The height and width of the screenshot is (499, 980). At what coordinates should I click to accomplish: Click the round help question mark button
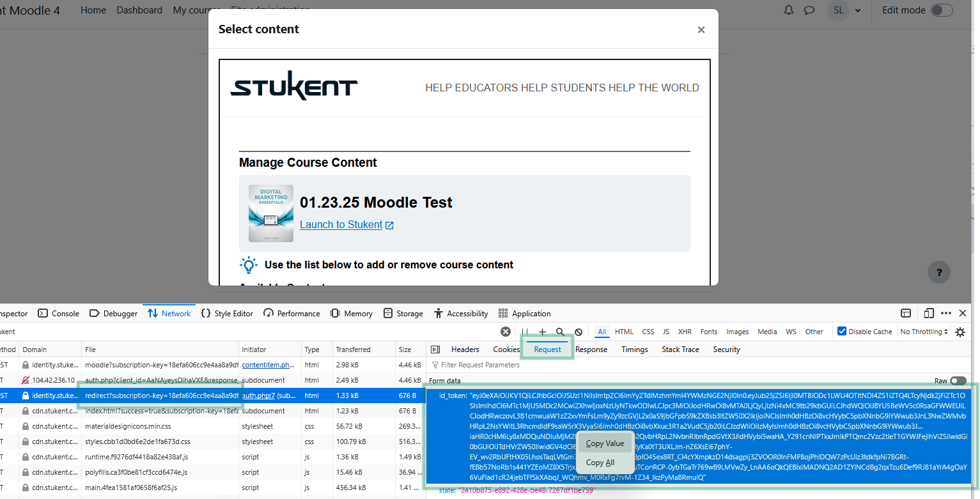click(x=939, y=273)
